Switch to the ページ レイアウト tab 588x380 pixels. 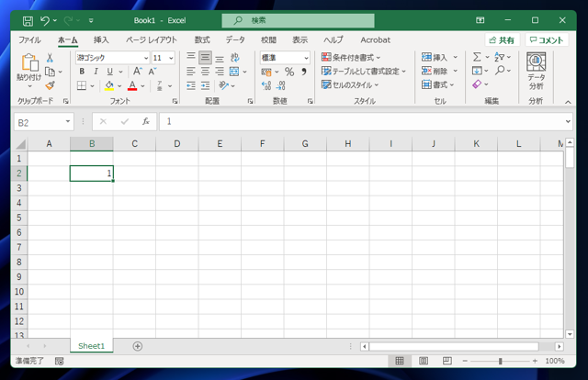[151, 39]
